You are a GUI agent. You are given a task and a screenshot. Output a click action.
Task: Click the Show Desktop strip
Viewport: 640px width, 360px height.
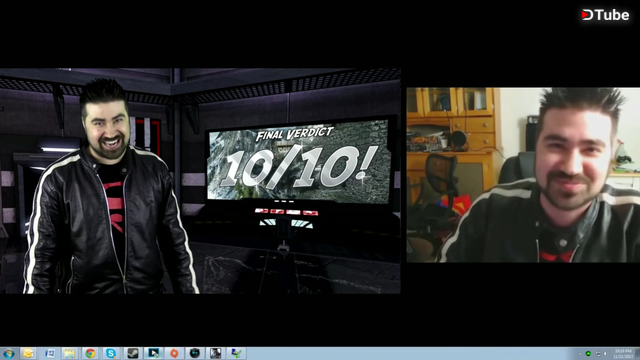pos(638,353)
